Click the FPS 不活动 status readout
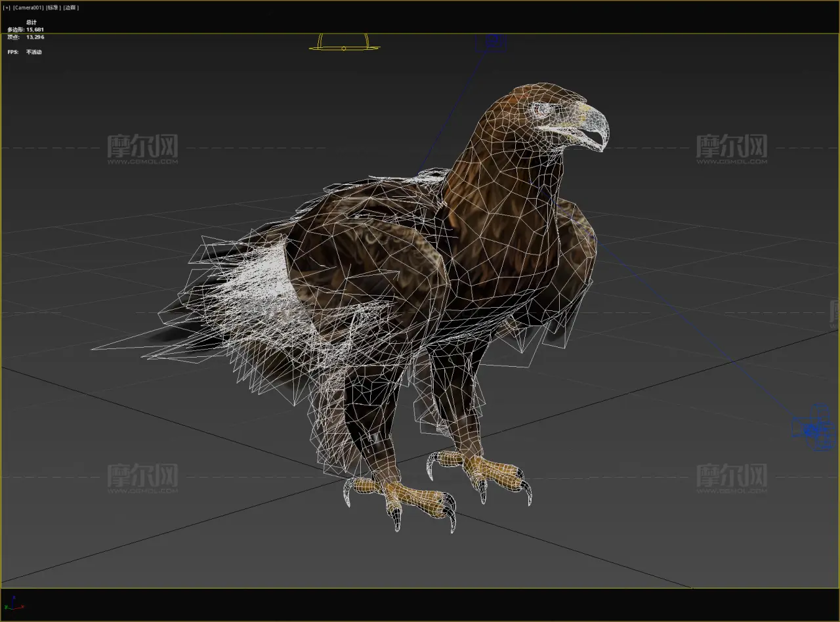The width and height of the screenshot is (840, 622). click(33, 52)
